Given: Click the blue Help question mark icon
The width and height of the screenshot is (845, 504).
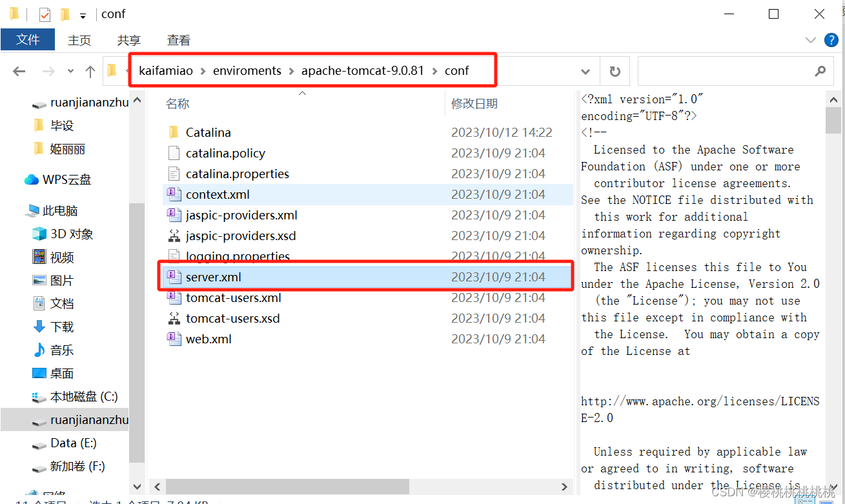Looking at the screenshot, I should [x=831, y=40].
